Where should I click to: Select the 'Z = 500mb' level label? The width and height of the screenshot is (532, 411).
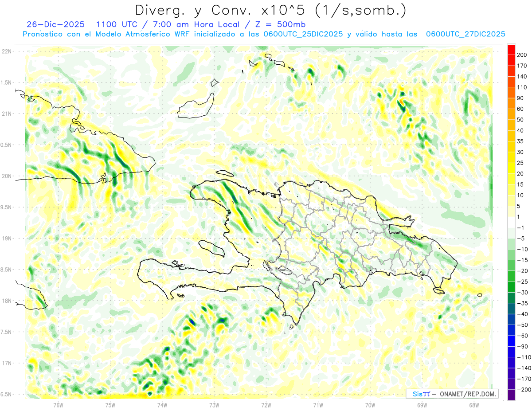pyautogui.click(x=279, y=24)
